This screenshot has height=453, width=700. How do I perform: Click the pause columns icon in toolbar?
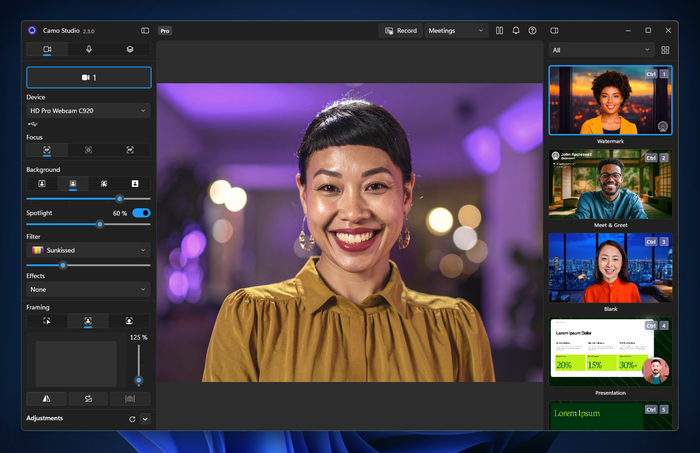click(x=500, y=30)
